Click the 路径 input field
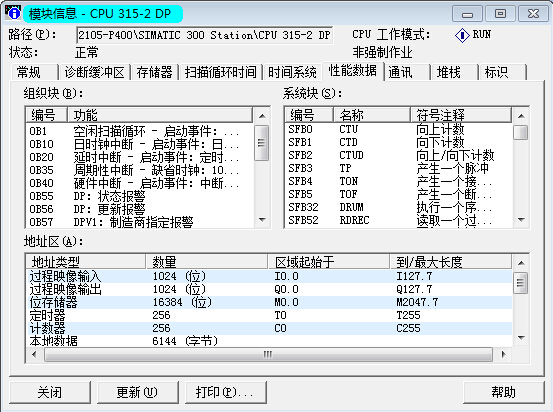 point(204,35)
